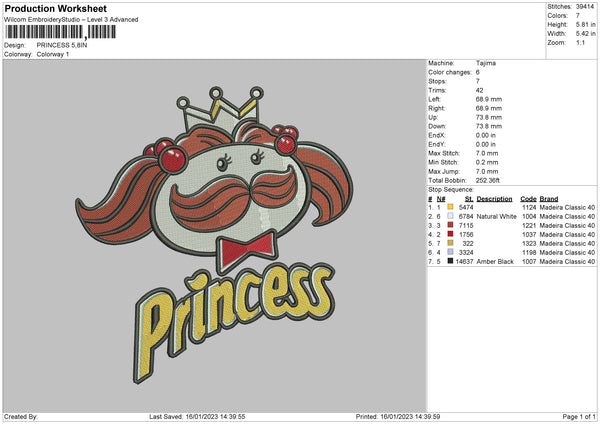This screenshot has width=600, height=424.
Task: Select thread code 1007
Action: point(529,261)
